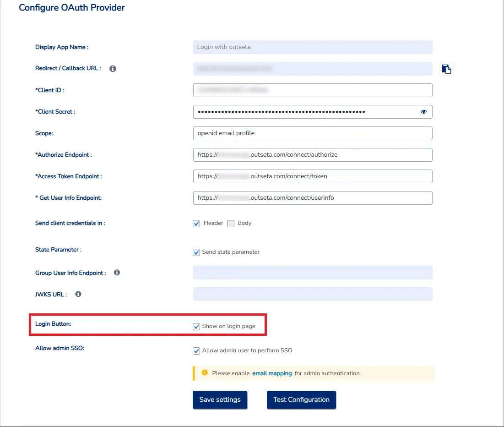Click the Login Button: label
Image resolution: width=504 pixels, height=427 pixels.
[x=53, y=324]
